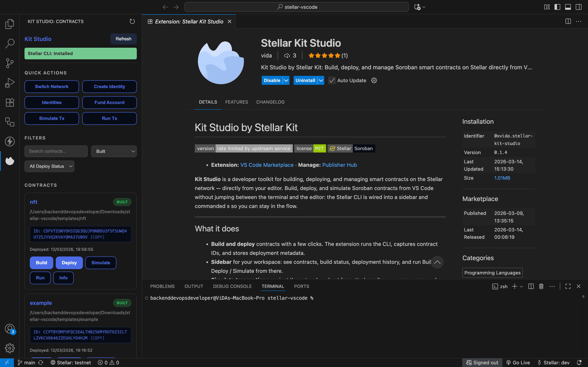Toggle the secondary side bar
Screen dimensions: 588x367
579,7
